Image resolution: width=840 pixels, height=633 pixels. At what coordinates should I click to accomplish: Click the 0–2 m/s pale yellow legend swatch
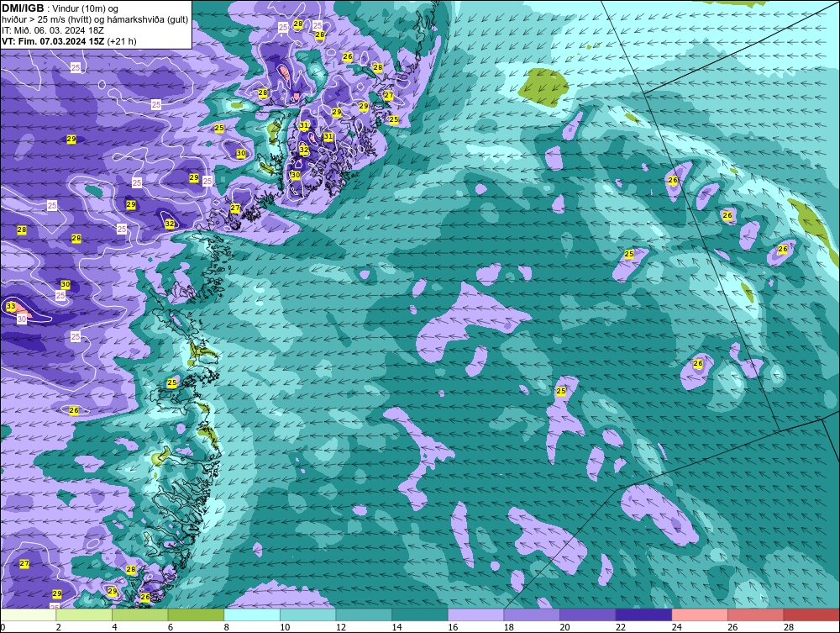pos(29,615)
